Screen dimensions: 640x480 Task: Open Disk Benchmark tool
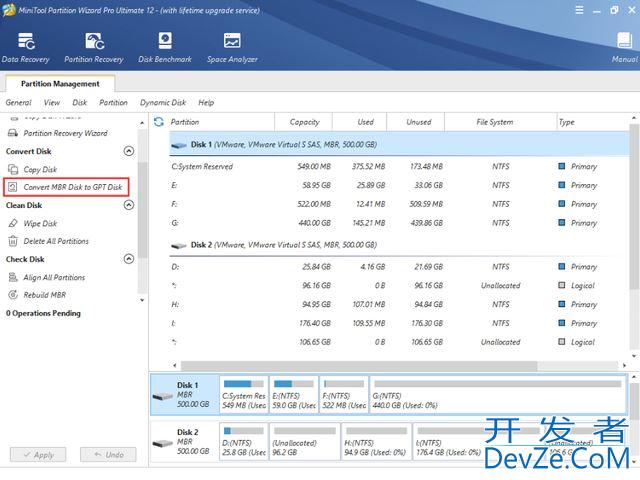click(x=165, y=48)
